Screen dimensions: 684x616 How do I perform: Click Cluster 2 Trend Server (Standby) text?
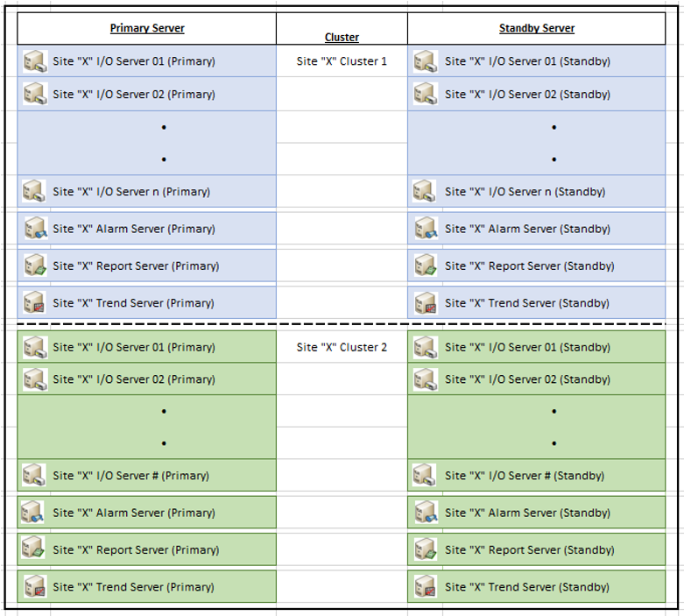click(527, 587)
